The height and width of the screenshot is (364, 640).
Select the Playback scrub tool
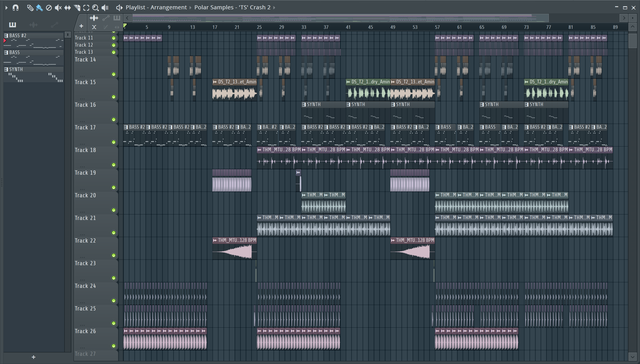(105, 8)
